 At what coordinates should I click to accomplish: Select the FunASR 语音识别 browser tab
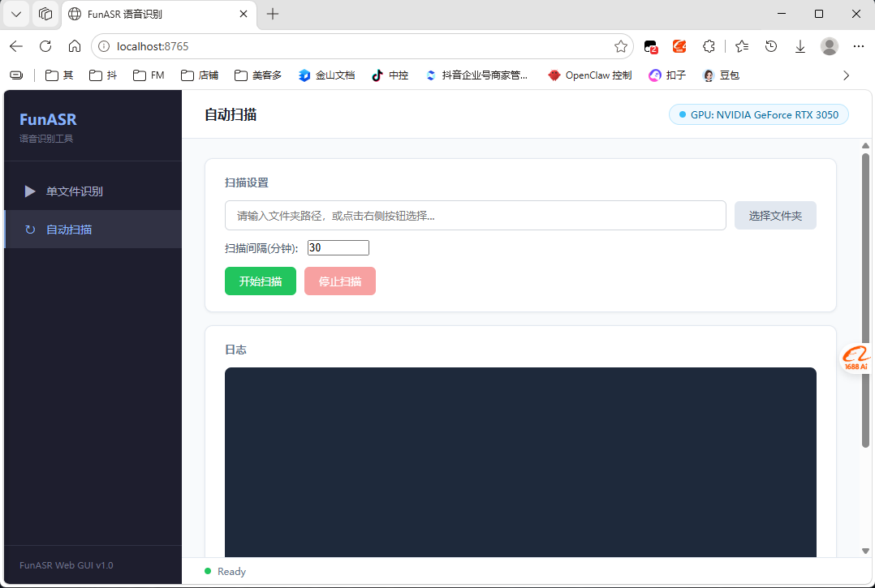[159, 14]
